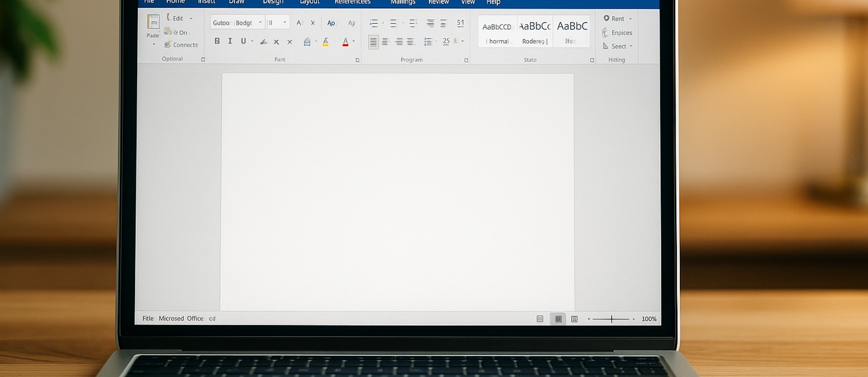Click the blue bulleted list icon, top row
This screenshot has width=868, height=377.
click(x=374, y=23)
